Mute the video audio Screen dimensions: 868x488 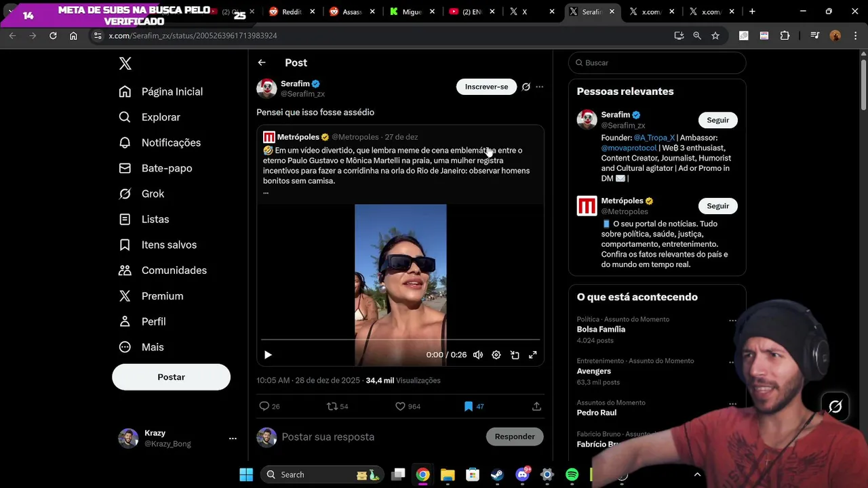point(478,354)
